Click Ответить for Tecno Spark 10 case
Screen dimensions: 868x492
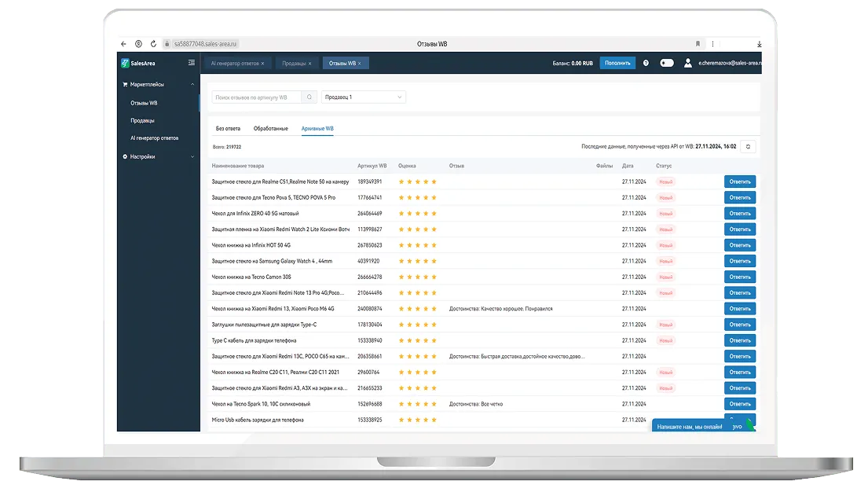tap(740, 404)
